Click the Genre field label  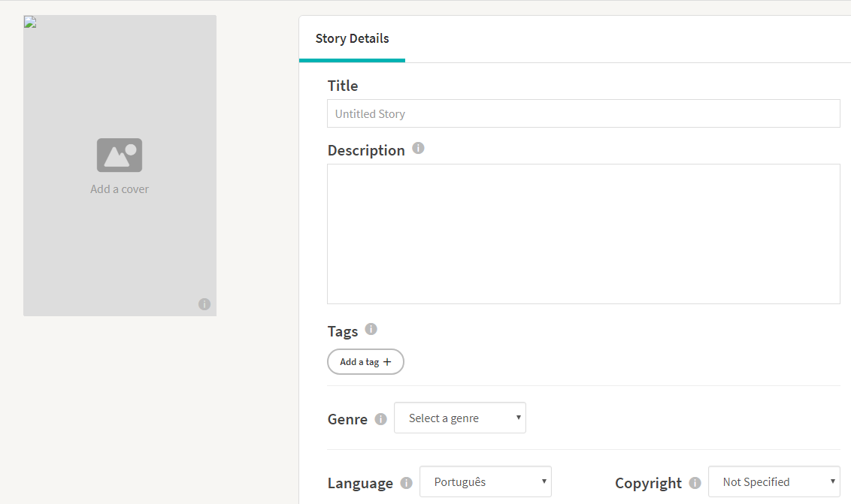click(347, 419)
